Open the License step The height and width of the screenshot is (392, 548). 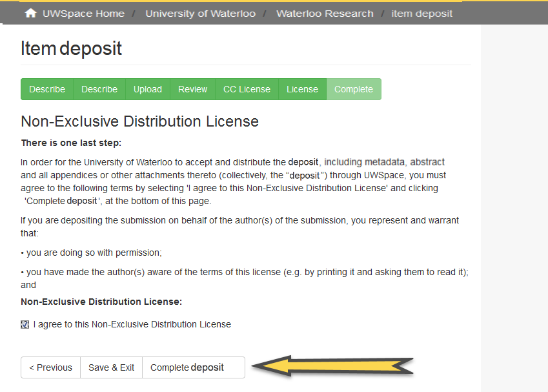point(301,89)
